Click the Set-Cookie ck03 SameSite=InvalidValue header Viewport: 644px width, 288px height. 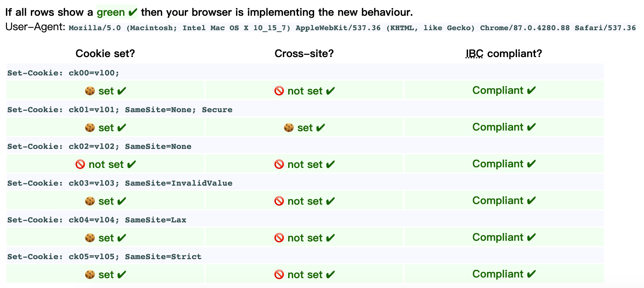click(120, 183)
